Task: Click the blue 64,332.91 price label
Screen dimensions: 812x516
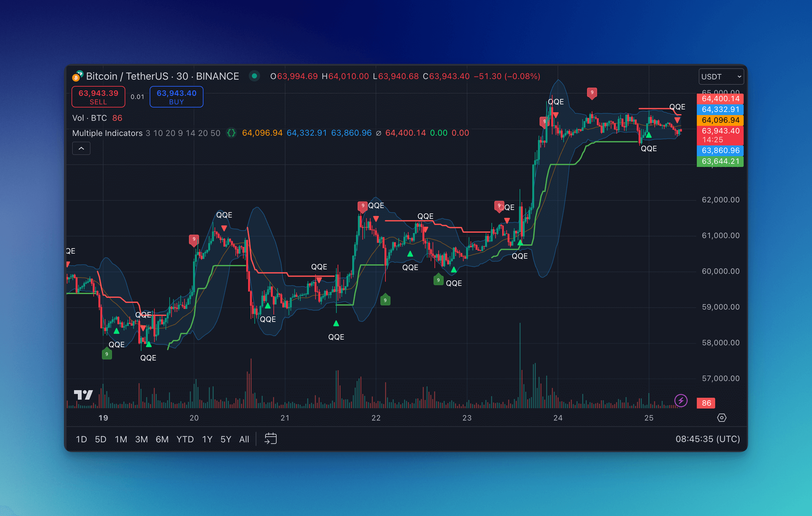Action: (x=720, y=109)
